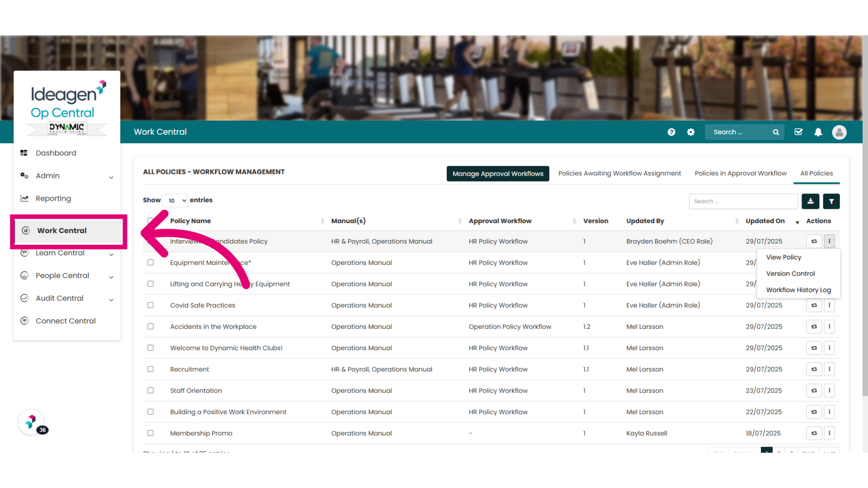Go to current page 1 in pagination
The height and width of the screenshot is (488, 868).
(x=767, y=450)
